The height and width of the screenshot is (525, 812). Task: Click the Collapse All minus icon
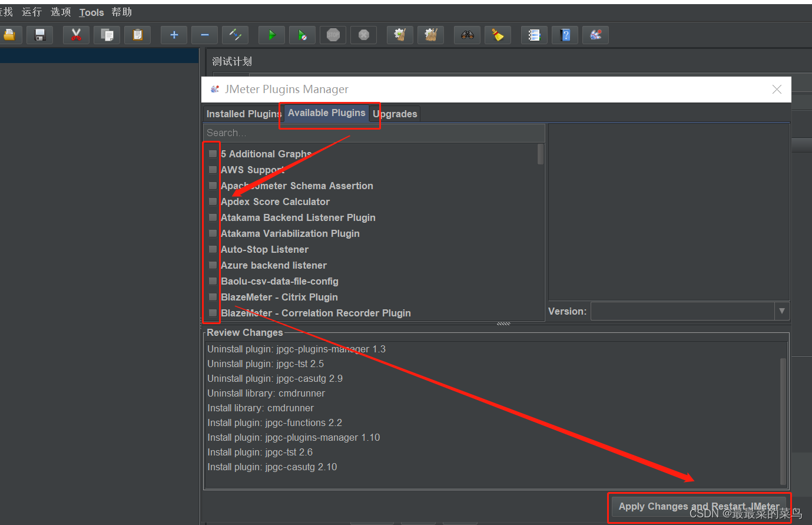pos(204,35)
